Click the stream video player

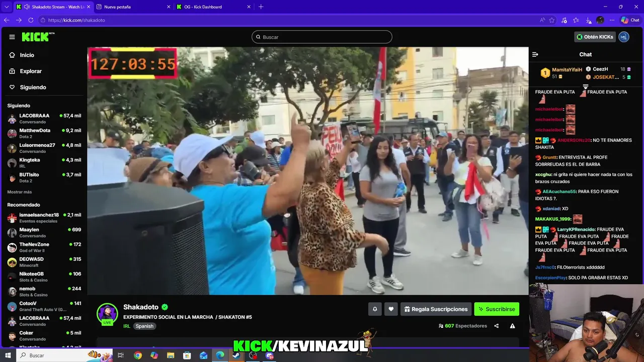308,171
